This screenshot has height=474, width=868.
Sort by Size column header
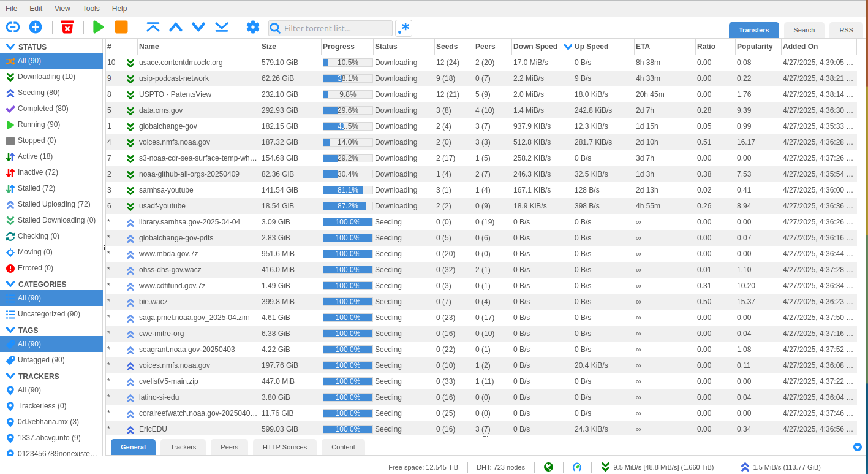(290, 47)
